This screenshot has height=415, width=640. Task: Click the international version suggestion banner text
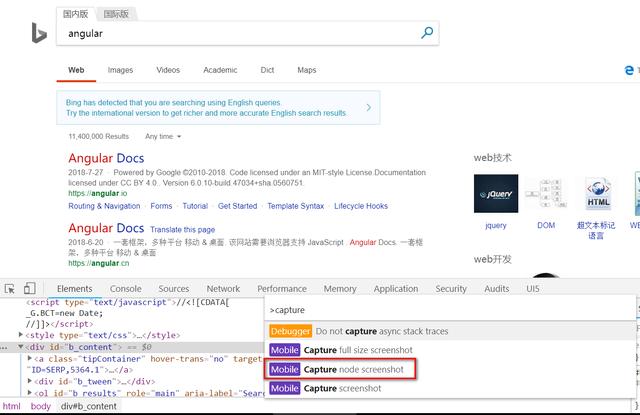[x=206, y=108]
